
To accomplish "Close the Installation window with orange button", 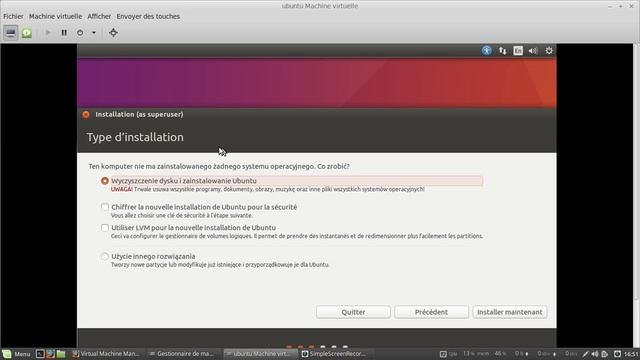I will point(86,115).
